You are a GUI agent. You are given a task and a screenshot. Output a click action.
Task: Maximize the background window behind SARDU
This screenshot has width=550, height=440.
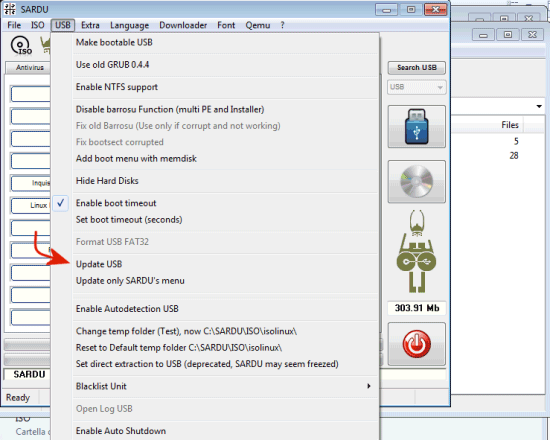pos(508,34)
